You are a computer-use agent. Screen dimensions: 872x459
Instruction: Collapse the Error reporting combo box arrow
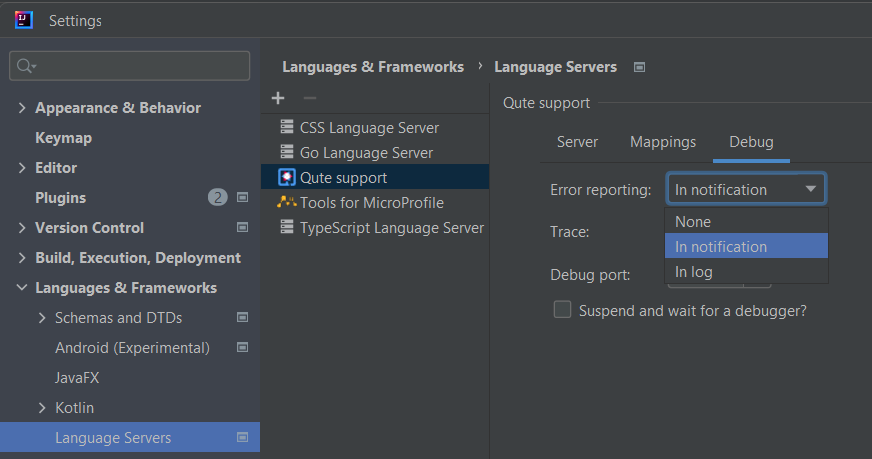coord(811,189)
